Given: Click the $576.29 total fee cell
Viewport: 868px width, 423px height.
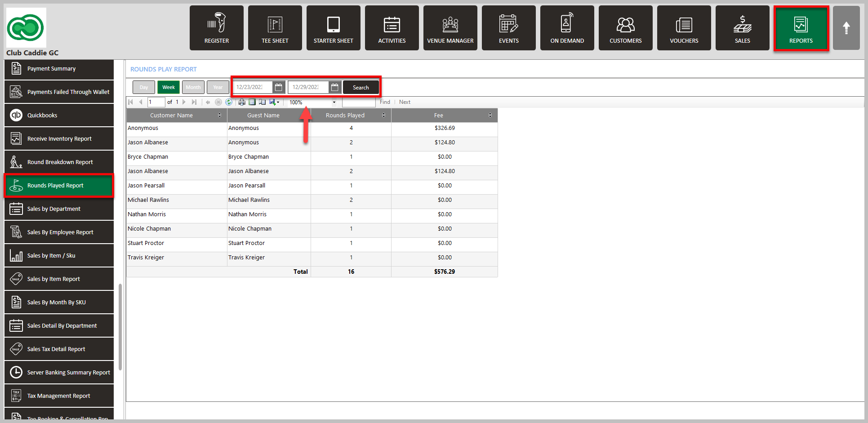Looking at the screenshot, I should (x=445, y=272).
